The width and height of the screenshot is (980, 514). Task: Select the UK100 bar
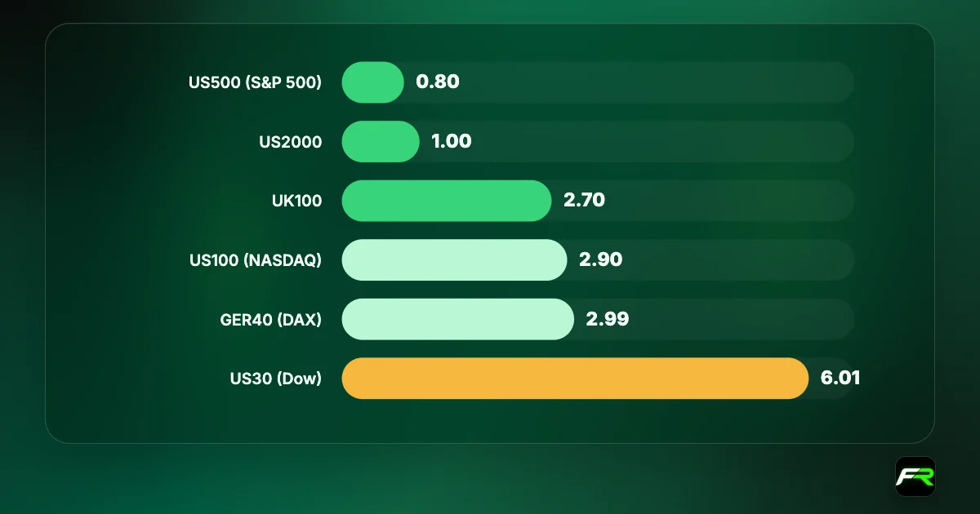pos(447,201)
